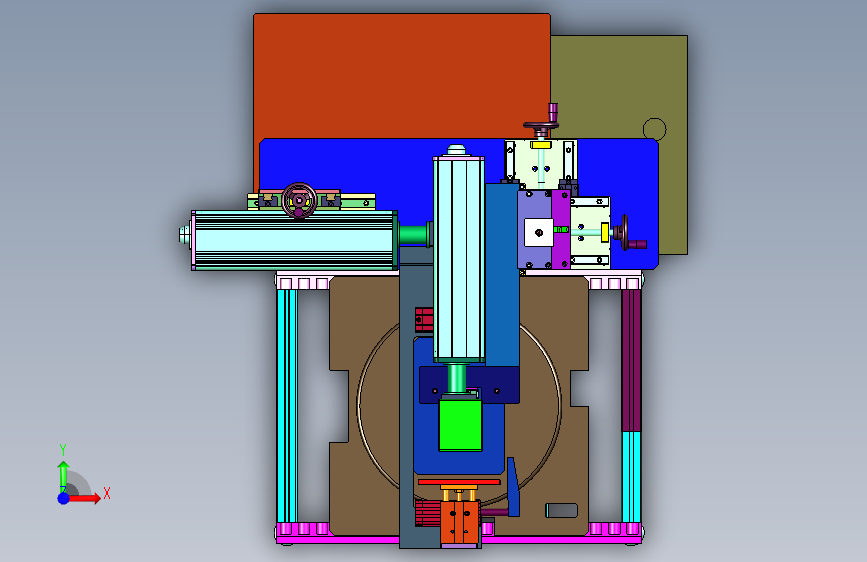Select the yellow block on the right slide stage
This screenshot has height=562, width=867.
[x=605, y=232]
